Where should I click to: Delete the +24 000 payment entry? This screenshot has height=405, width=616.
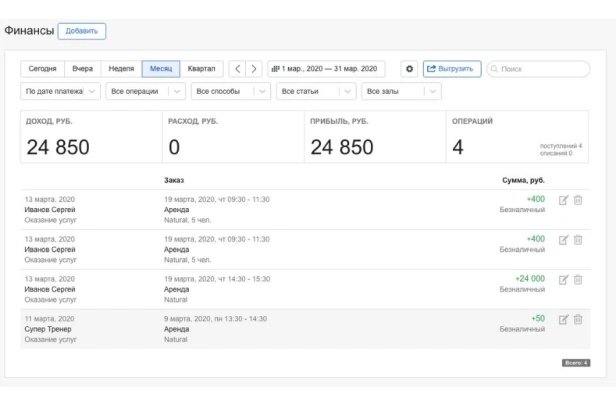[578, 280]
